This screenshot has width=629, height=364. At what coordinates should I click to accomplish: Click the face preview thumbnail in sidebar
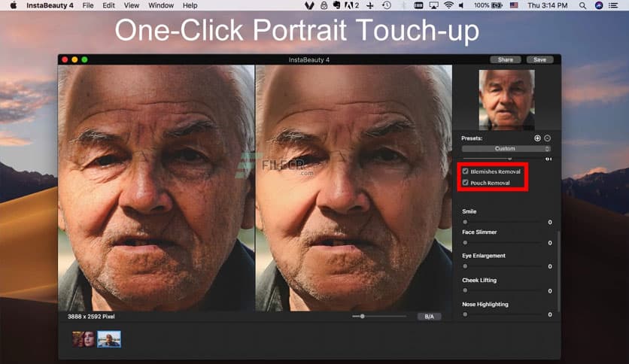pos(506,100)
